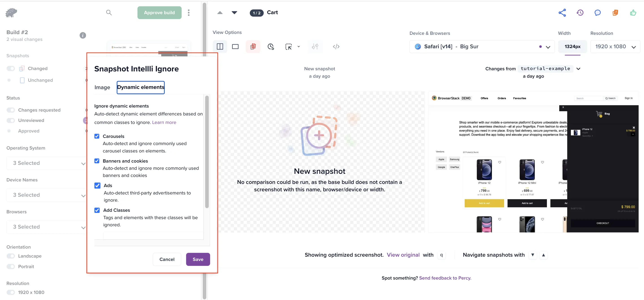The height and width of the screenshot is (300, 644).
Task: Expand the Operating System 3 Selected dropdown
Action: [46, 163]
